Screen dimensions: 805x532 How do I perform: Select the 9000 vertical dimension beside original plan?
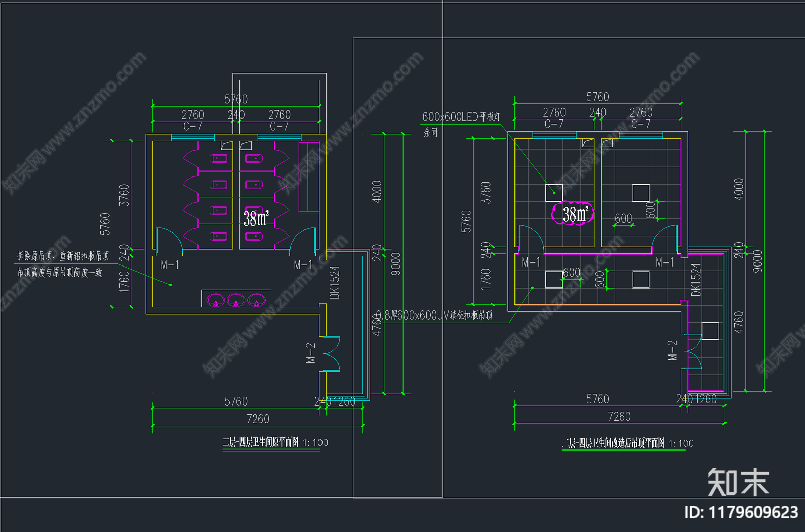[x=396, y=263]
